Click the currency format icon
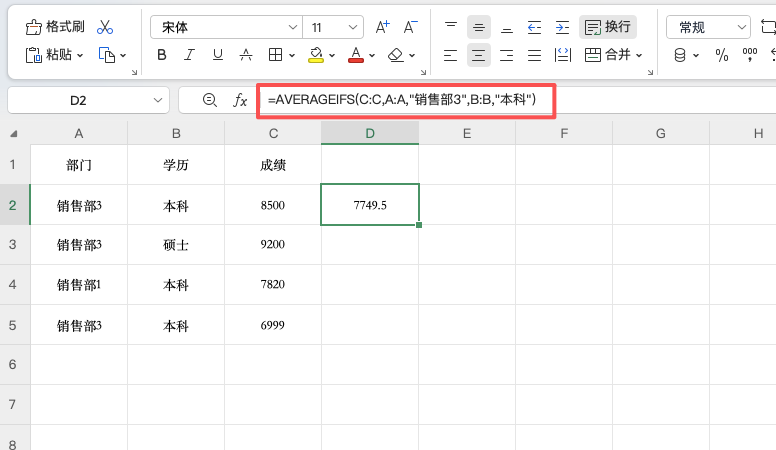776x450 pixels. click(680, 55)
